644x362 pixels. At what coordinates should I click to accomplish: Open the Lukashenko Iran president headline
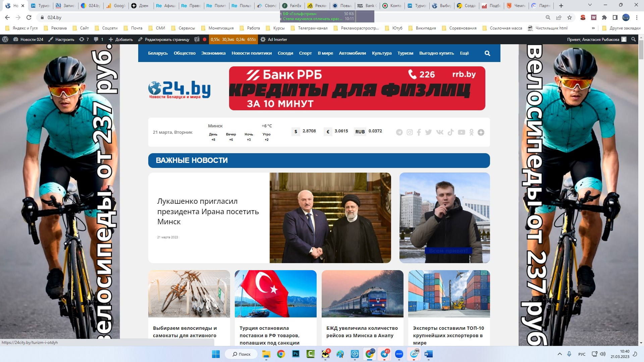(208, 212)
